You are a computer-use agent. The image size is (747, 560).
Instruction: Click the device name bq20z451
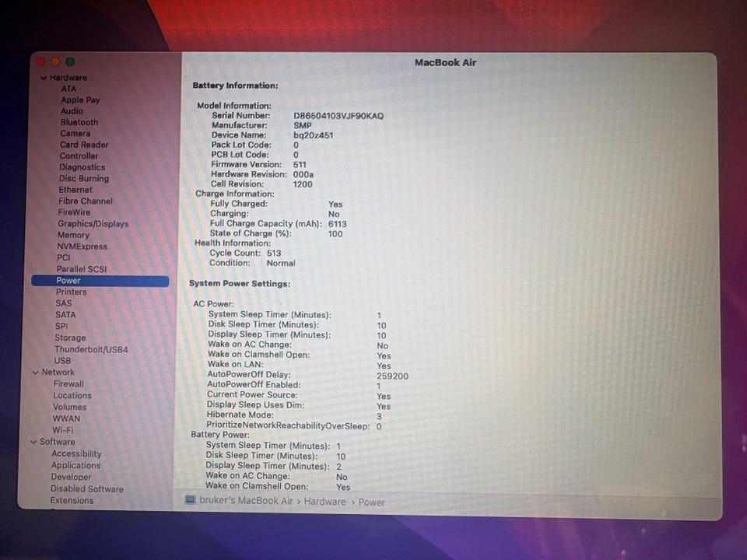313,135
